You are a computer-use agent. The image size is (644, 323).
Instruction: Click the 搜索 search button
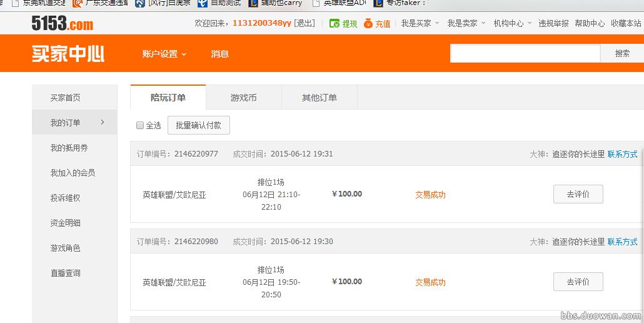[x=622, y=53]
